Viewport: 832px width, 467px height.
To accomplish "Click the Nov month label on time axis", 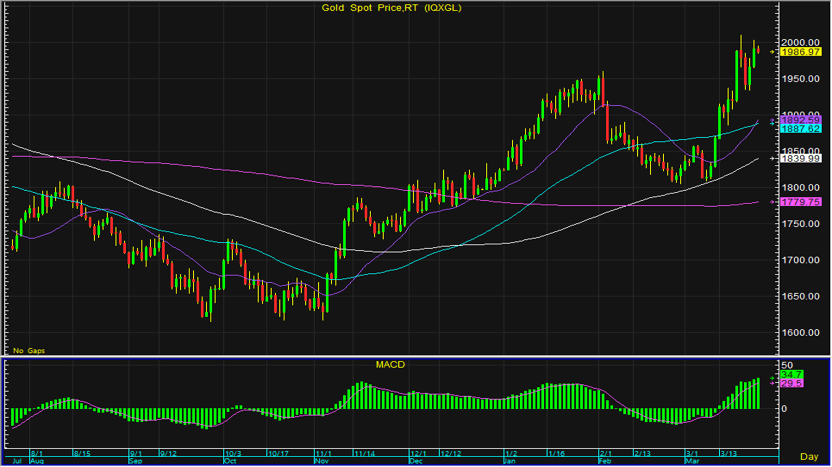I will pyautogui.click(x=322, y=461).
